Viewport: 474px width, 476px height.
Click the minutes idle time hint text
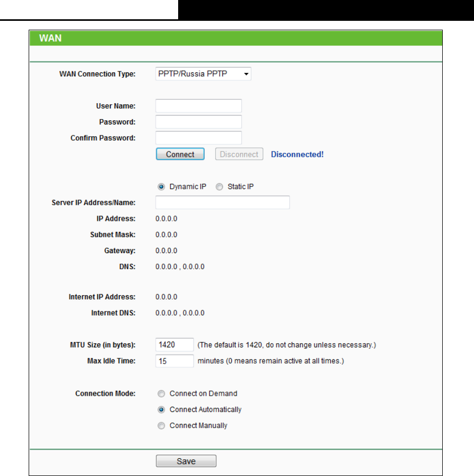(270, 361)
